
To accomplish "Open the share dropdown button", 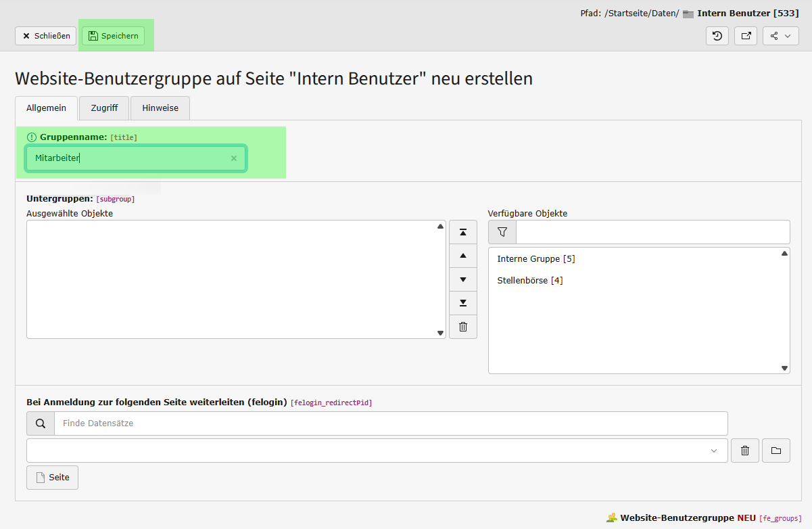I will coord(781,36).
